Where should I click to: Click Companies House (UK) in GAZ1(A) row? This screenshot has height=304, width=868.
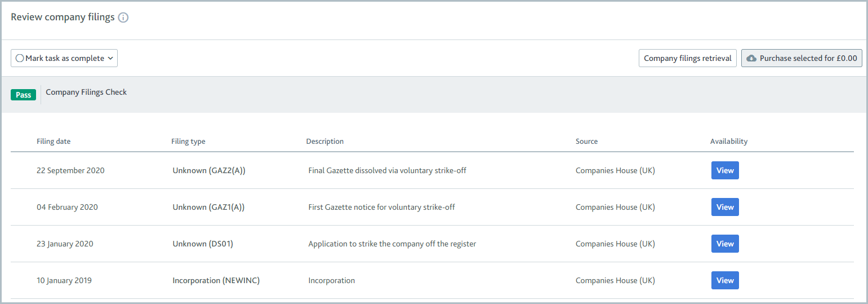(x=615, y=207)
